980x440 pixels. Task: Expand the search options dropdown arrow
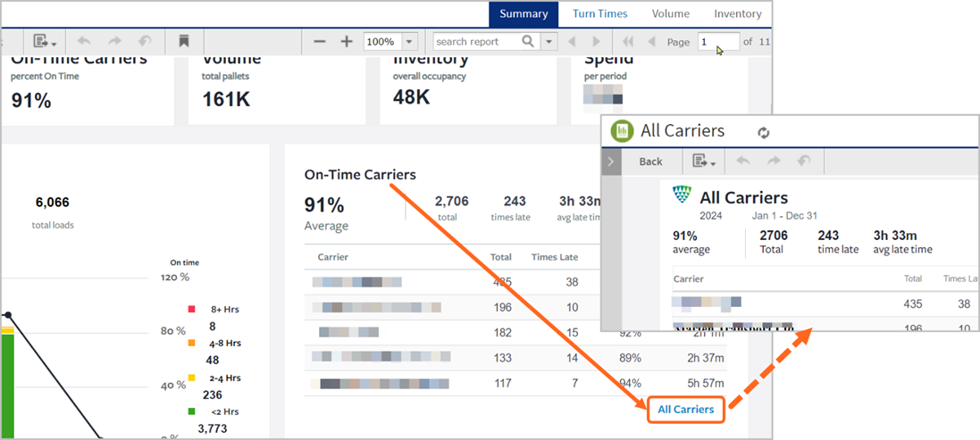pyautogui.click(x=549, y=42)
